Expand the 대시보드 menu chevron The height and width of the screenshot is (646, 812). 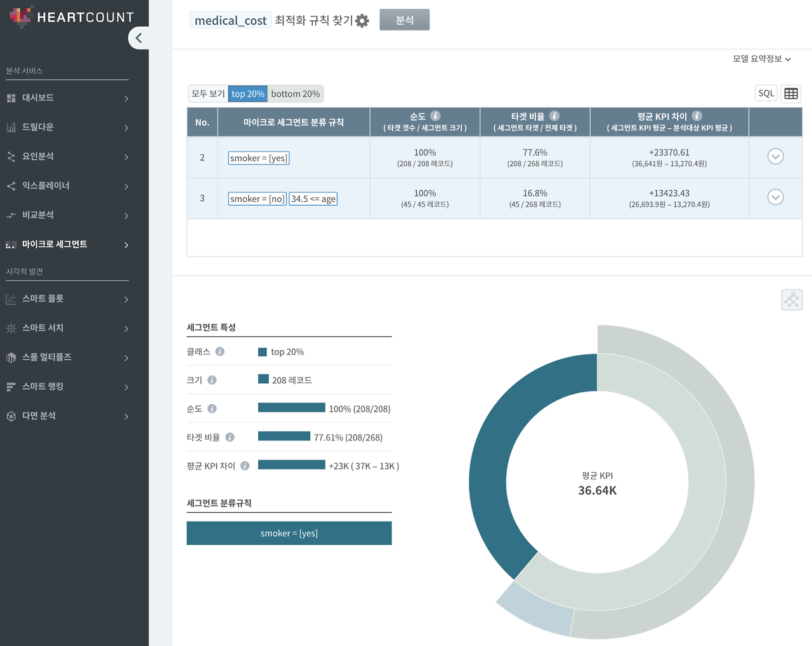126,98
